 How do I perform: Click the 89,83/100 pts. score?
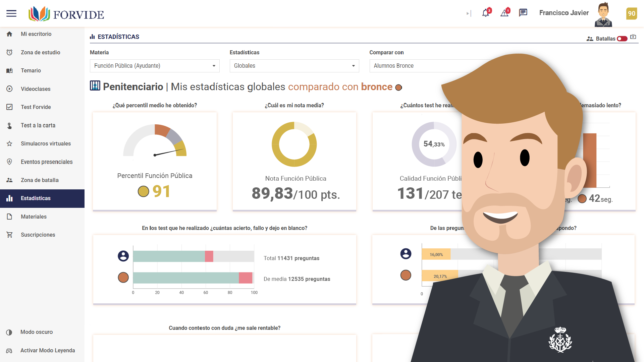(x=296, y=194)
